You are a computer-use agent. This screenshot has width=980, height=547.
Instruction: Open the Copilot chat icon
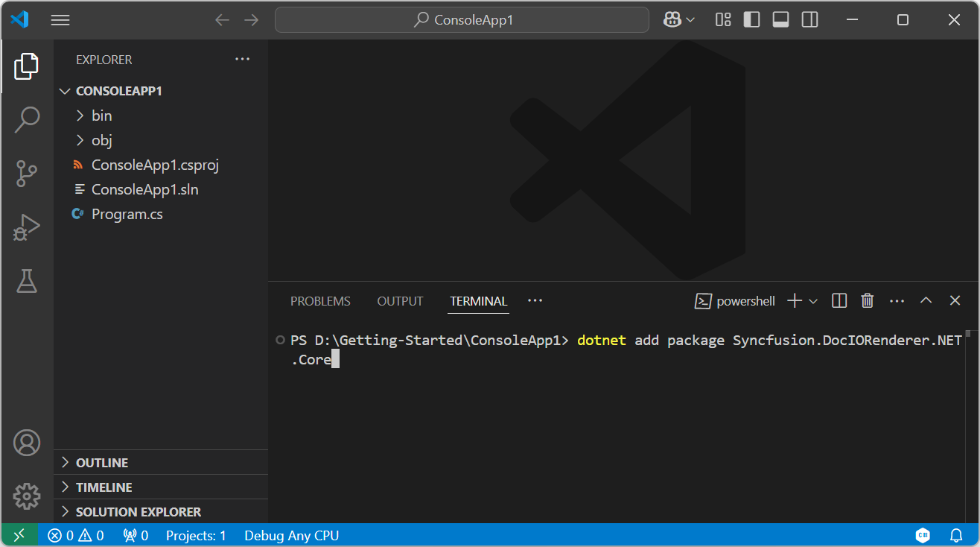pyautogui.click(x=672, y=20)
